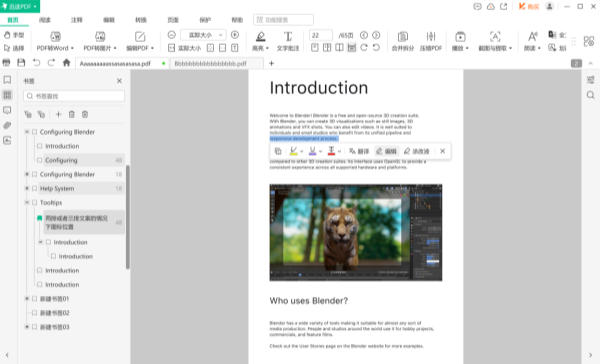
Task: Undo the last action
Action: 36,63
